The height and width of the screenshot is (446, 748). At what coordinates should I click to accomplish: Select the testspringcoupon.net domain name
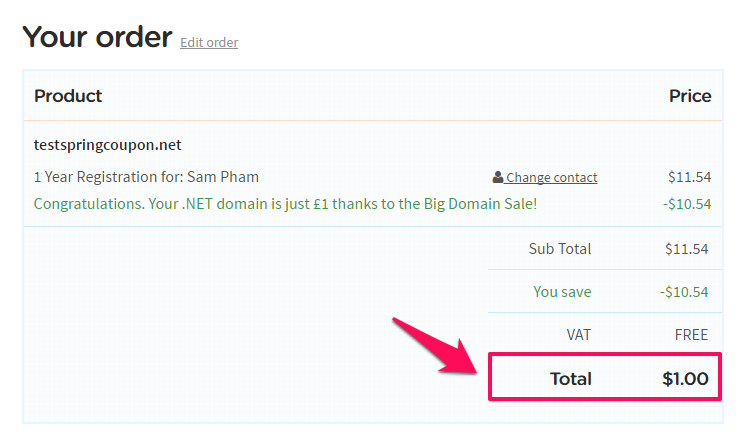[x=107, y=145]
